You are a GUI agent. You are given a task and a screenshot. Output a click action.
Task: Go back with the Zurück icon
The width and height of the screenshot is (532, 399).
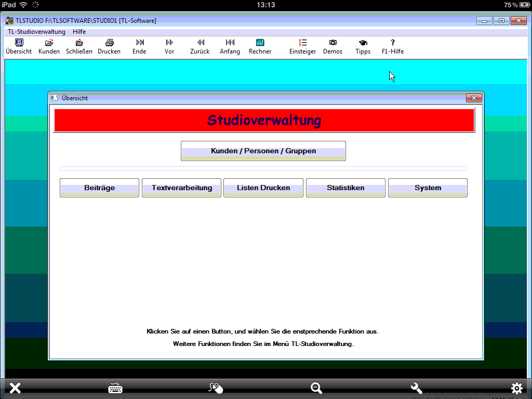pos(200,43)
